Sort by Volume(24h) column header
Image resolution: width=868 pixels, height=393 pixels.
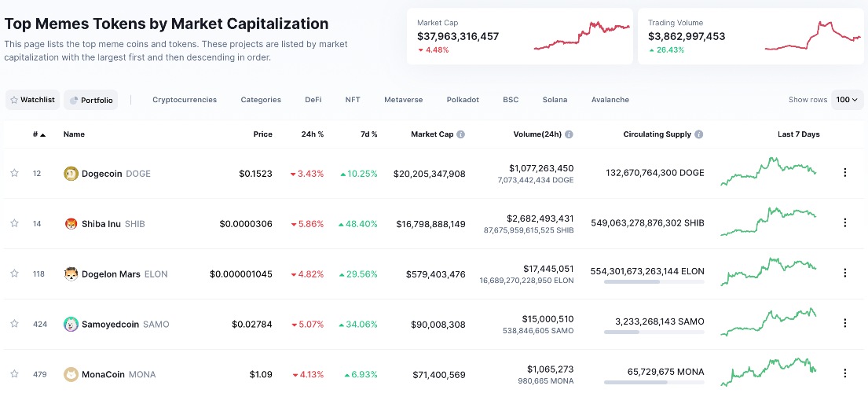[x=537, y=134]
